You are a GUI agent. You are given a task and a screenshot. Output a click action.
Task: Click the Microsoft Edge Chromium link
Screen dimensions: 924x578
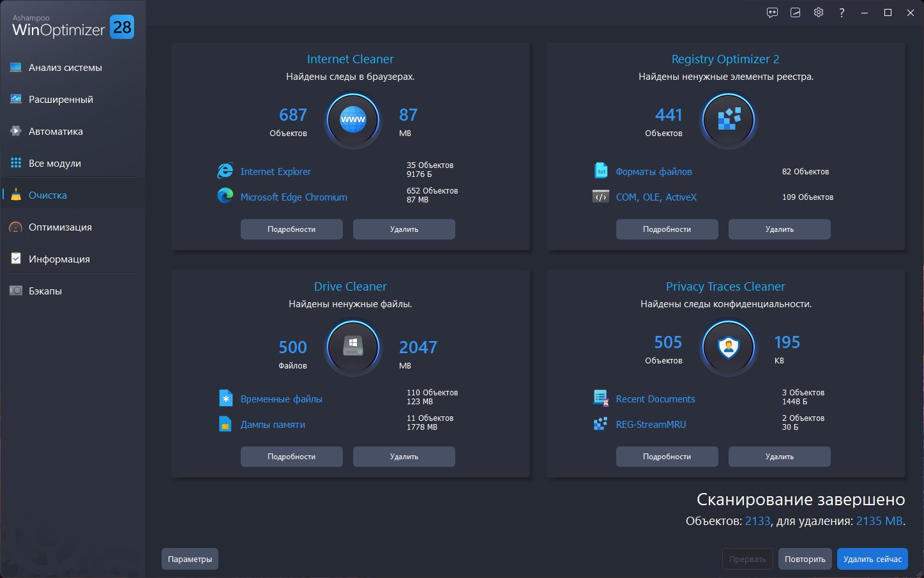[294, 197]
